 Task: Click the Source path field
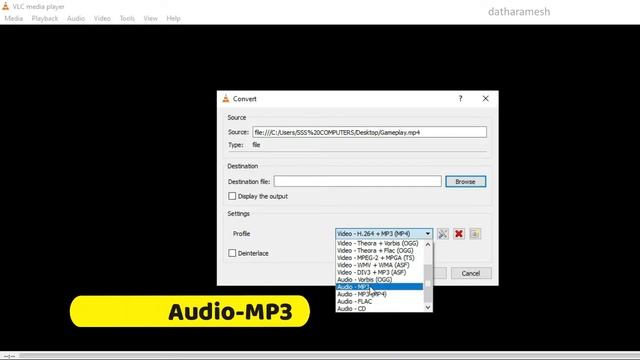coord(369,132)
